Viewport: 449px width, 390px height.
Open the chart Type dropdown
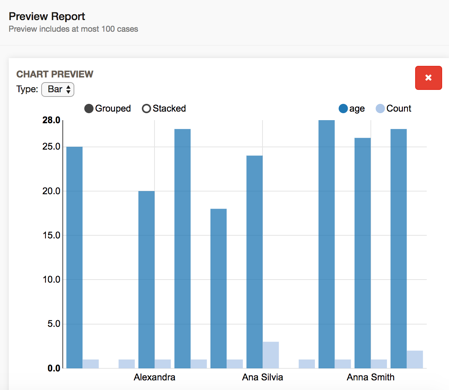tap(58, 89)
